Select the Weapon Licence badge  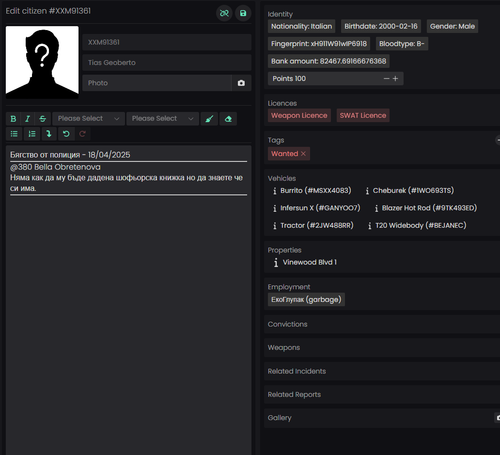coord(299,116)
